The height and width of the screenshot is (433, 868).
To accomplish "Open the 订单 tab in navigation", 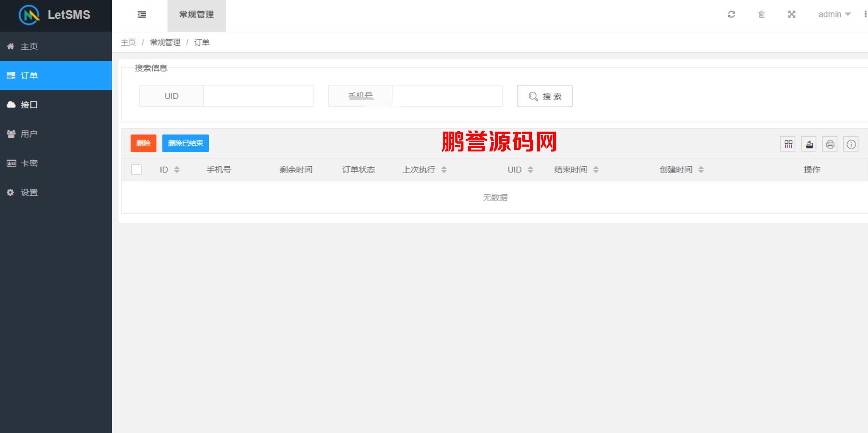I will point(55,75).
